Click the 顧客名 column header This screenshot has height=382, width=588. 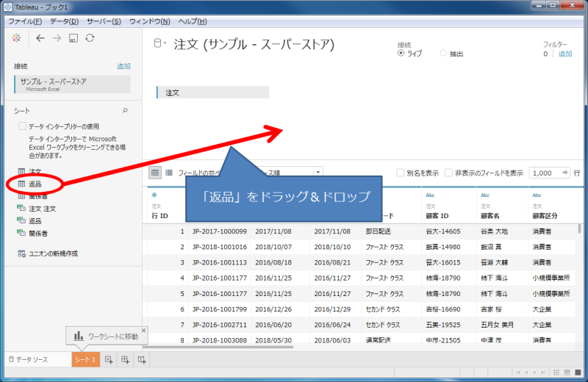491,216
